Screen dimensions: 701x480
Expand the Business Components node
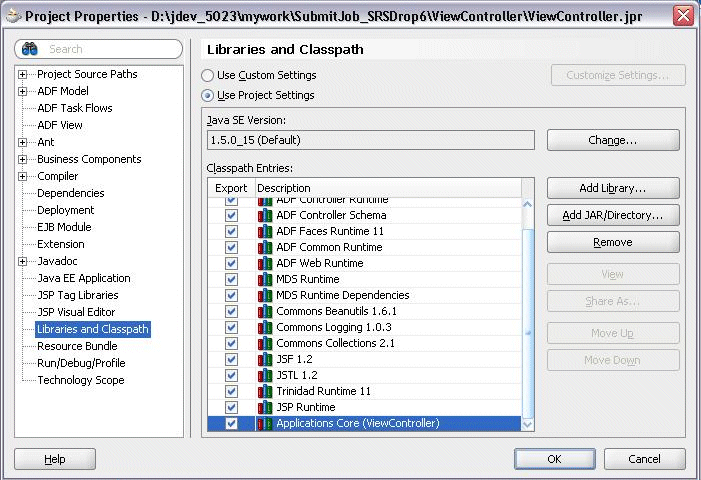point(22,160)
